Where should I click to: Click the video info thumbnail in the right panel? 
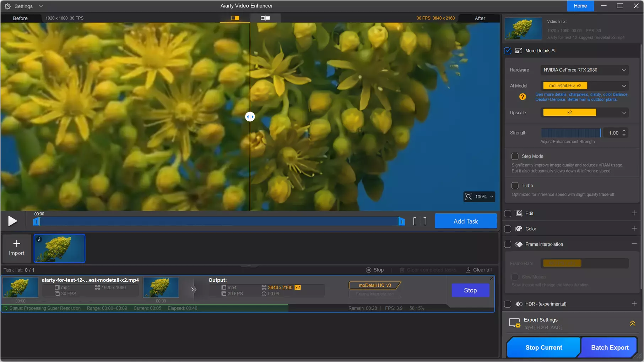coord(523,29)
